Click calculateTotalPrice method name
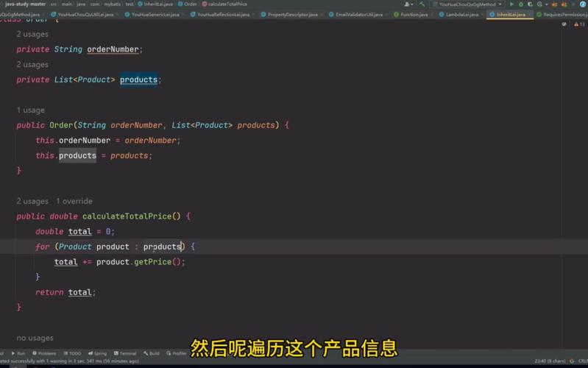This screenshot has width=588, height=368. coord(127,216)
